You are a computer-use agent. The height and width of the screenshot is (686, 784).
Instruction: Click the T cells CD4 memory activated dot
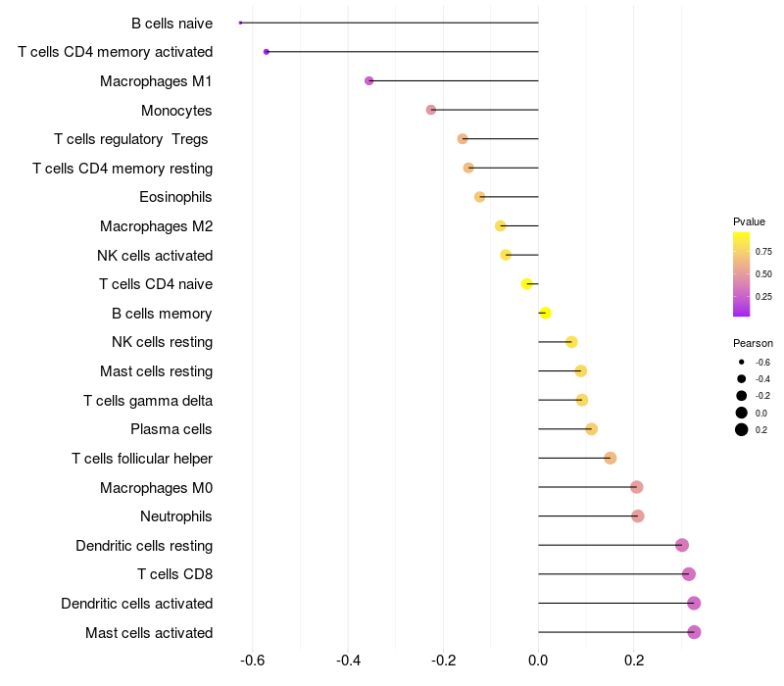pos(267,51)
